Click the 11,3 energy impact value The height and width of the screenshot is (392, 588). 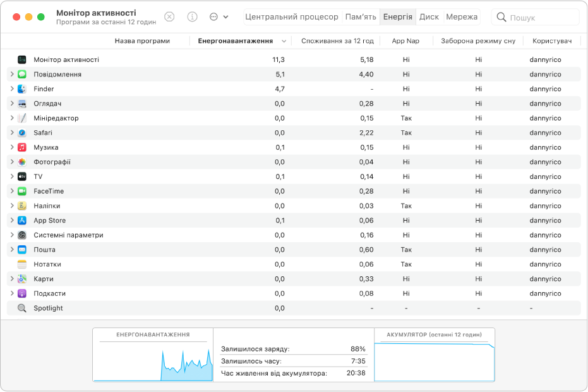coord(279,59)
